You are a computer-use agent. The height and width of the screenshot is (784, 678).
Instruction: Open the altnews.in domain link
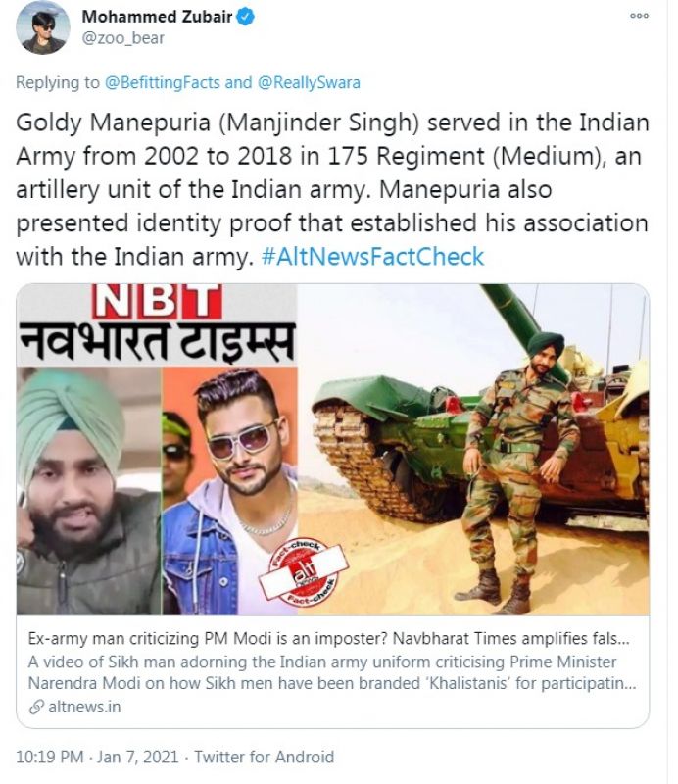pos(84,707)
